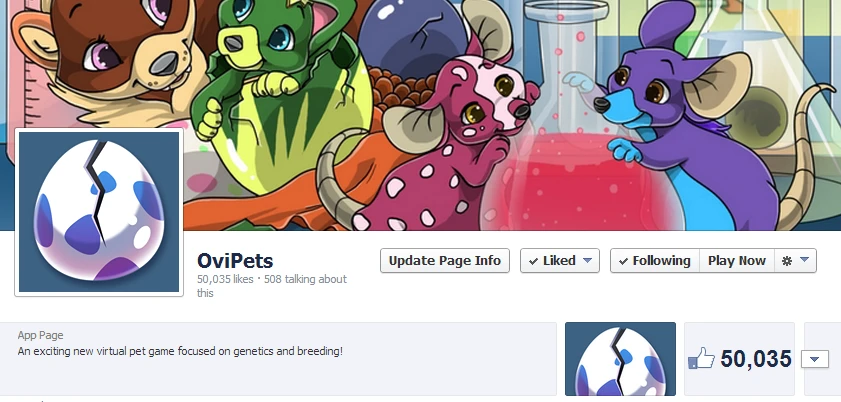Click the 50,035 likes counter tile

[x=739, y=359]
